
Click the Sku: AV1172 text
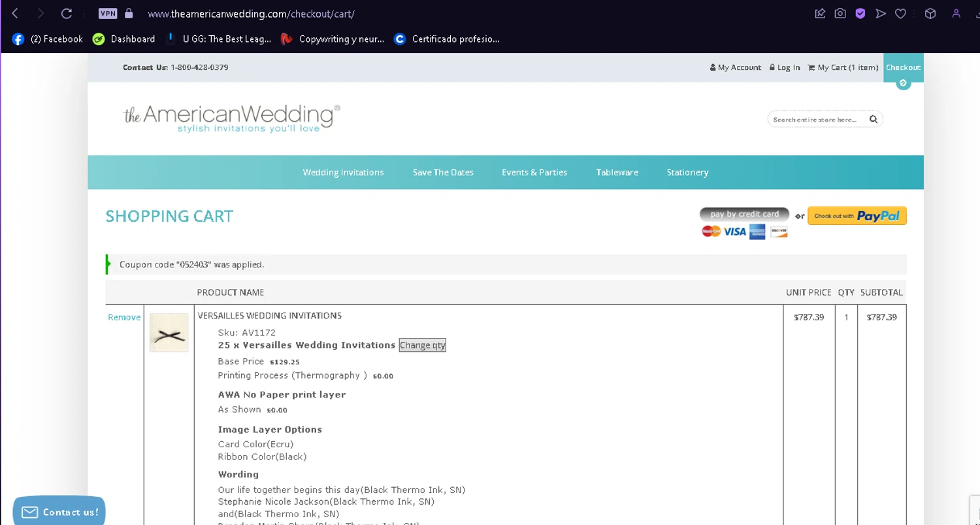(247, 332)
